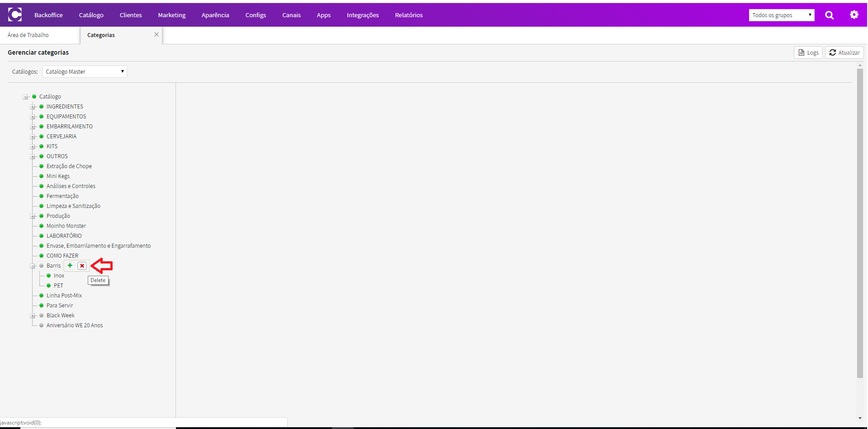Open the Aparência menu
The image size is (868, 429).
(x=215, y=15)
